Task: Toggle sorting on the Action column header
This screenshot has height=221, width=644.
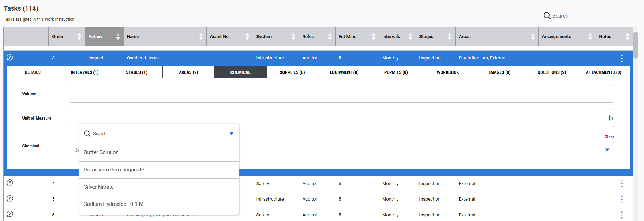Action: coord(104,37)
